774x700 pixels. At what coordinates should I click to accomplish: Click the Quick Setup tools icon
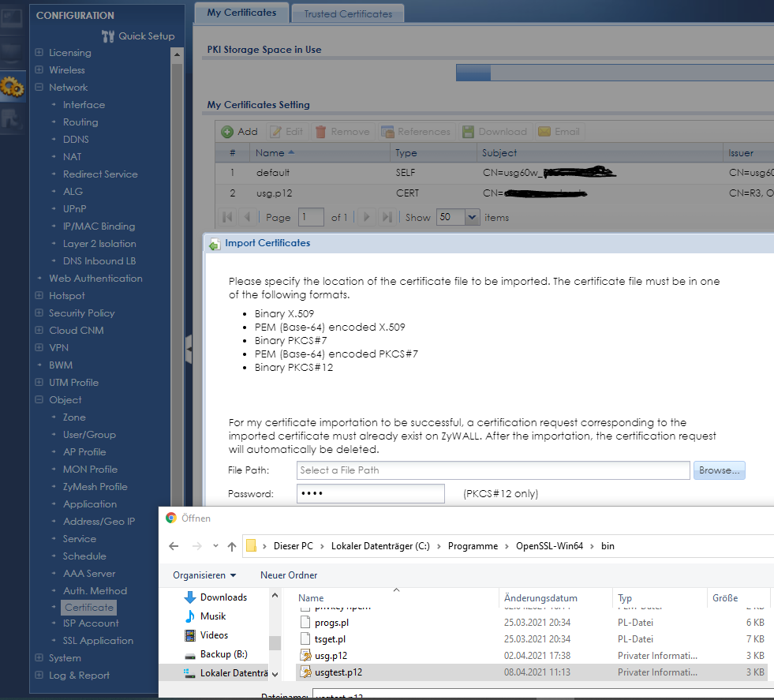[x=109, y=36]
